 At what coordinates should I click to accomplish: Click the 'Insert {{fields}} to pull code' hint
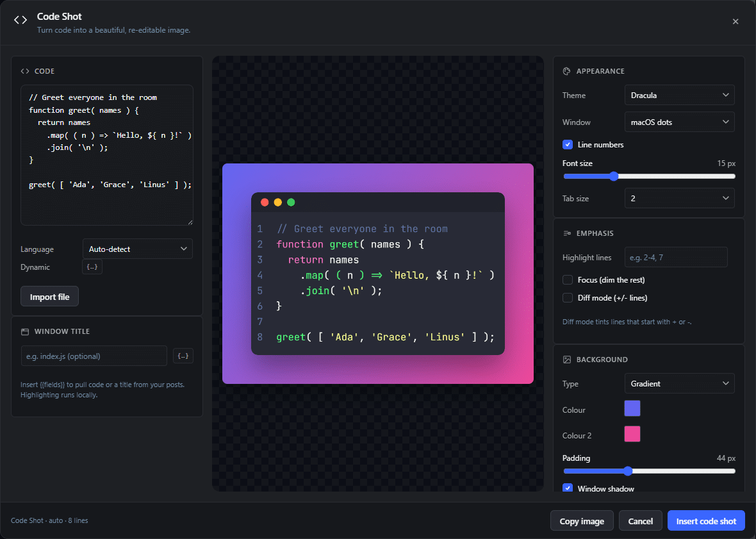[x=103, y=390]
